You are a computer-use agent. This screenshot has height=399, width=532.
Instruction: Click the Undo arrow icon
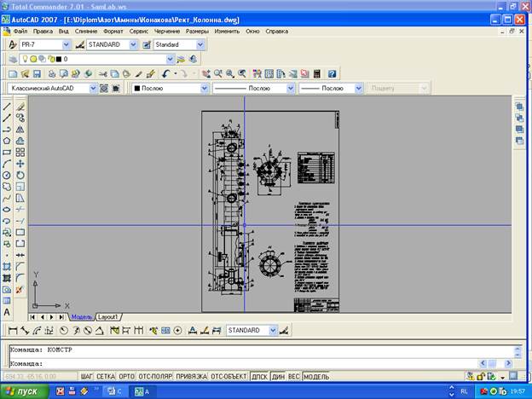[x=165, y=74]
